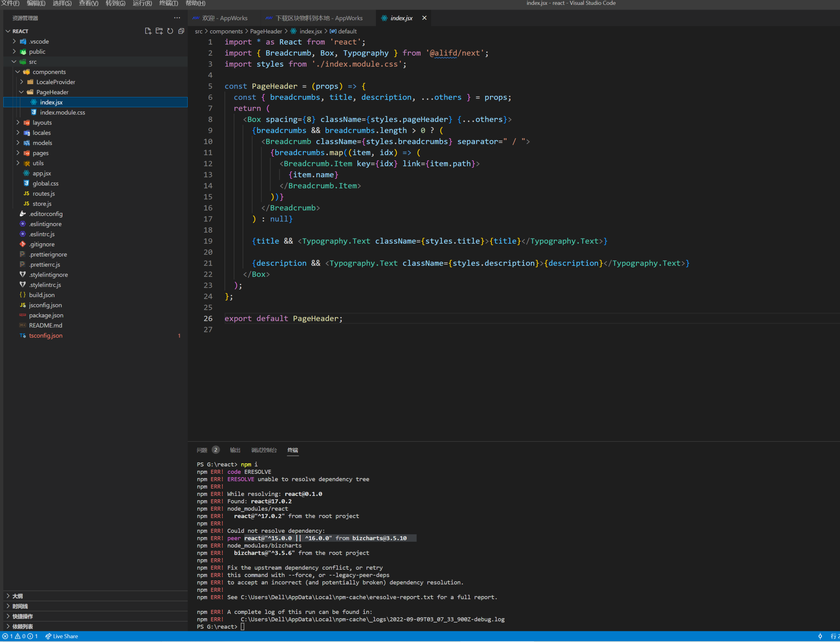The width and height of the screenshot is (840, 642).
Task: Click the New File icon in Explorer
Action: [148, 31]
